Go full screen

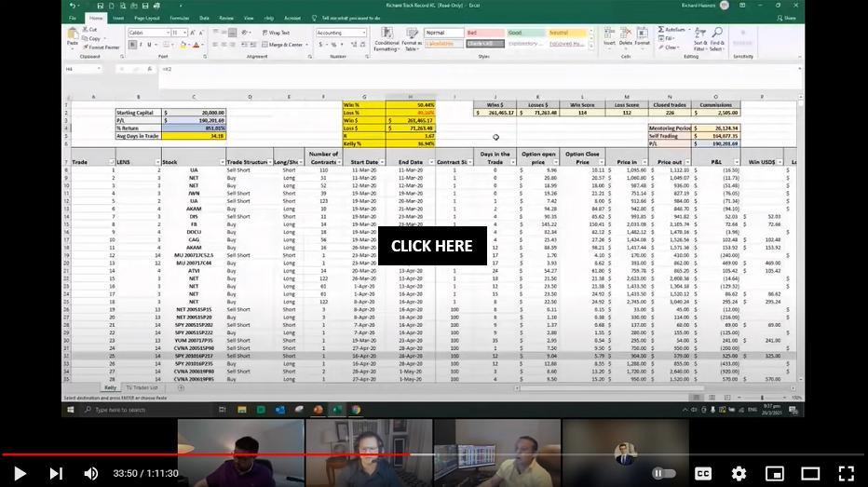[x=846, y=473]
